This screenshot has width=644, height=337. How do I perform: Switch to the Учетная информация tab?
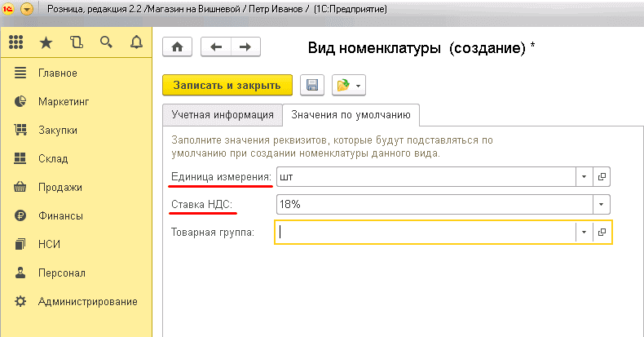(222, 115)
